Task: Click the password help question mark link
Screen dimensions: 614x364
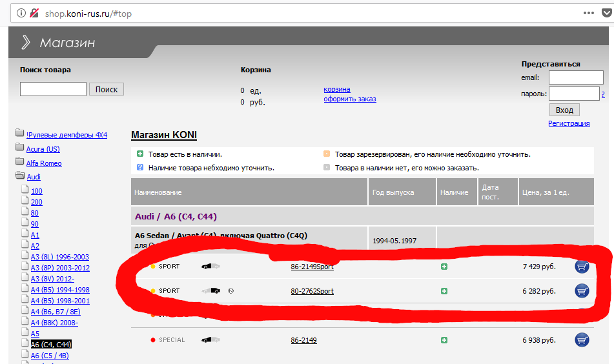Action: coord(603,94)
